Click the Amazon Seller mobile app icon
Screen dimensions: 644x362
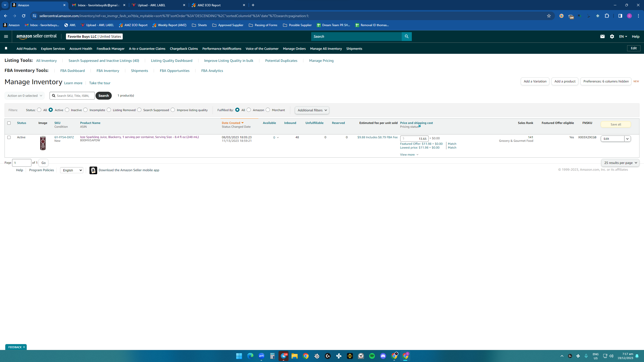[93, 170]
